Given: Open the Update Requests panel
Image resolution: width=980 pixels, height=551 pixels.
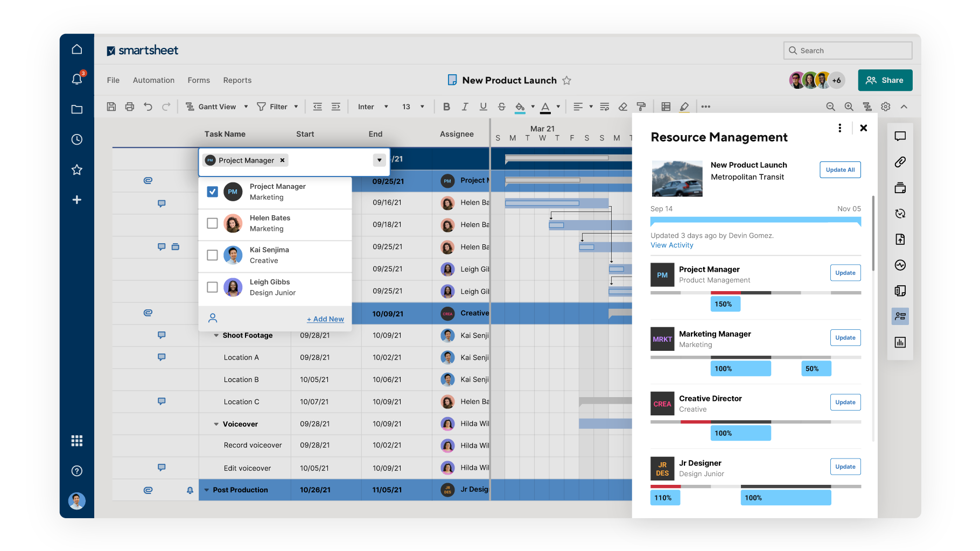Looking at the screenshot, I should [x=900, y=214].
